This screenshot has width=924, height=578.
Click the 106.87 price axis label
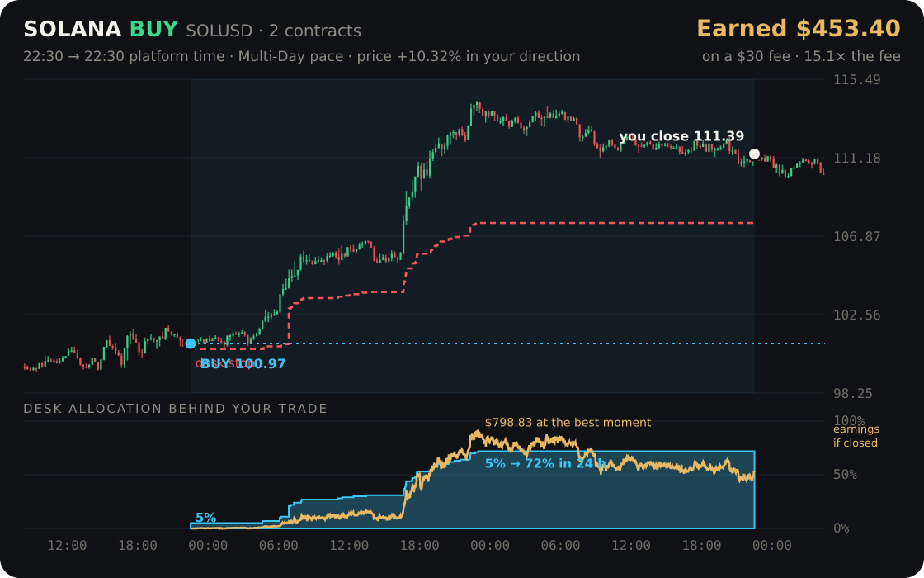coord(857,236)
